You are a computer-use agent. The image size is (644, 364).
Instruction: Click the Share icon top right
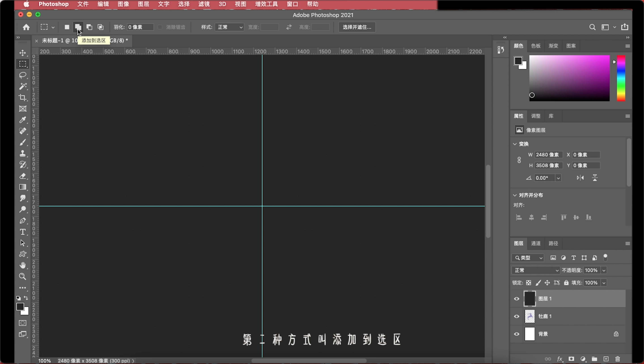[x=625, y=27]
